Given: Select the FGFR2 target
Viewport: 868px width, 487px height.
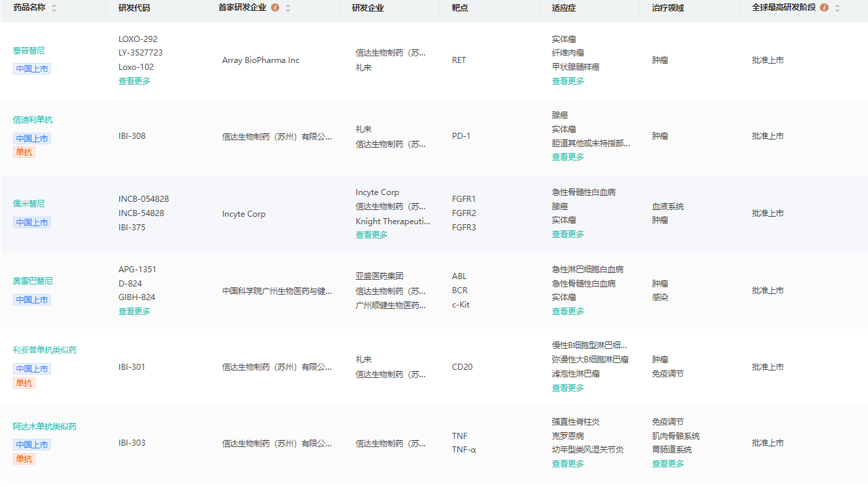Looking at the screenshot, I should click(x=464, y=213).
